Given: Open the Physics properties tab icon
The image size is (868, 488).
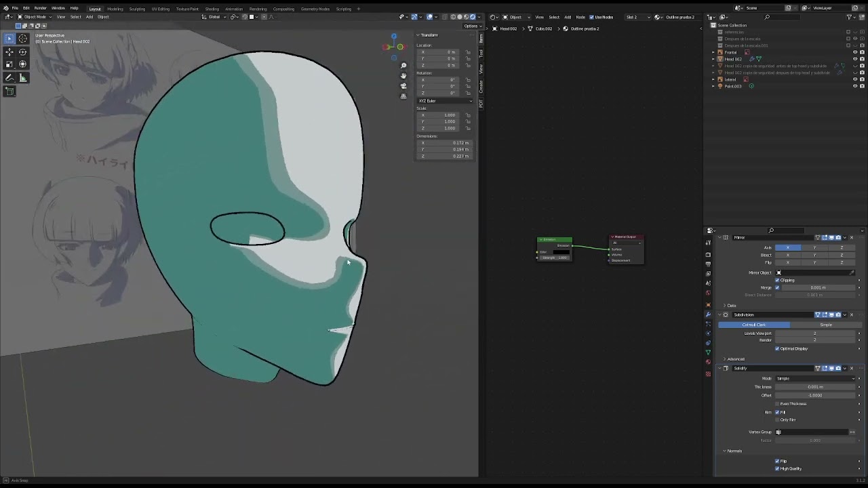Looking at the screenshot, I should (x=709, y=333).
